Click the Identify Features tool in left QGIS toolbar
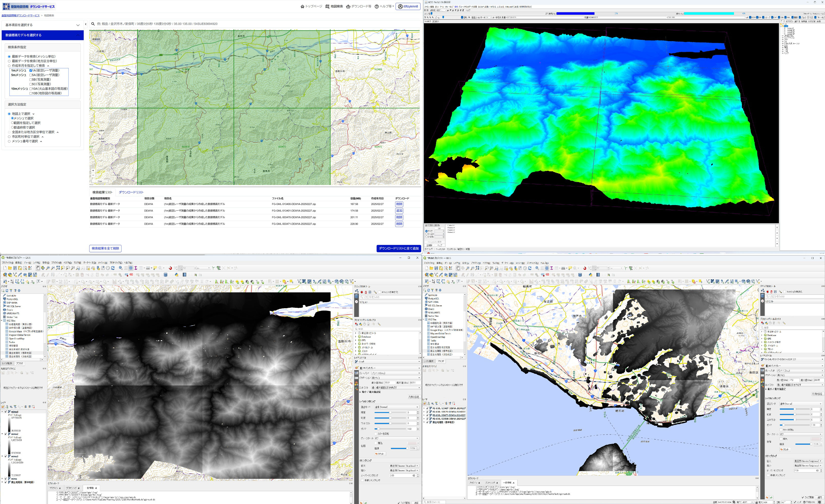Viewport: 825px width, 504px height. [120, 268]
